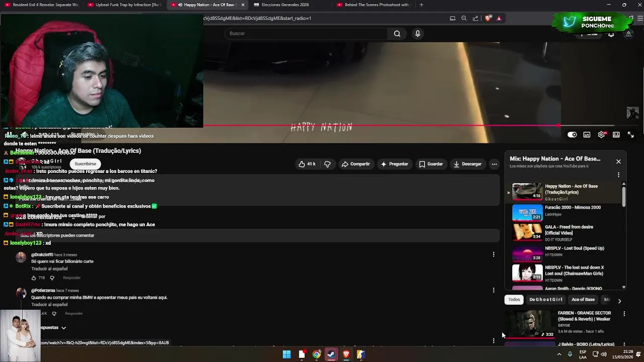Dislike the Happy Nation video
644x362 pixels.
pos(327,164)
